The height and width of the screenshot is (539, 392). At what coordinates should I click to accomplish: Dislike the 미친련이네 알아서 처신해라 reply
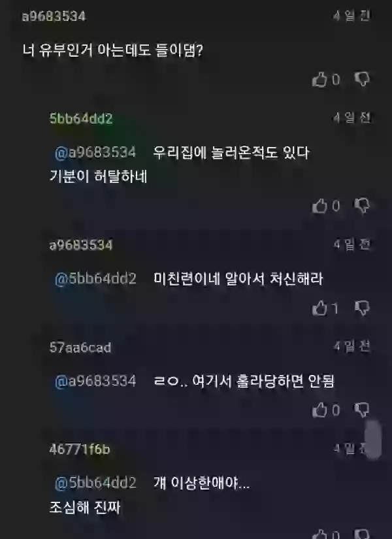tap(362, 308)
